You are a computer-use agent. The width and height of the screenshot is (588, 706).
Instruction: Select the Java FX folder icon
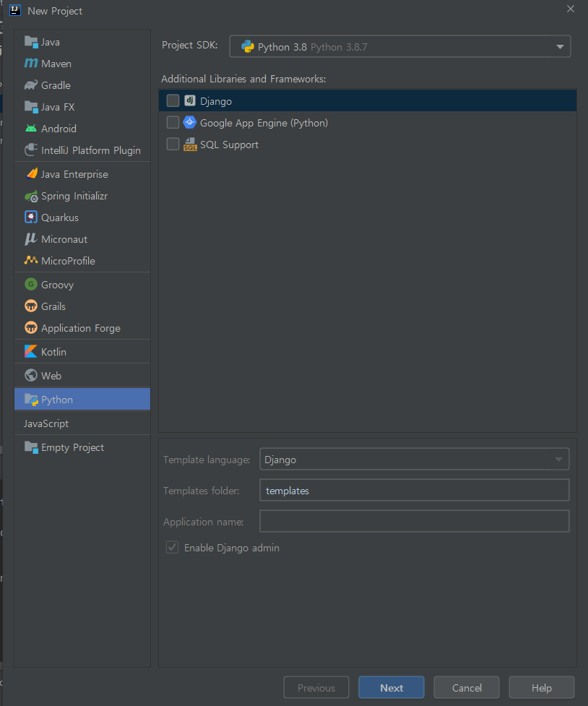31,107
